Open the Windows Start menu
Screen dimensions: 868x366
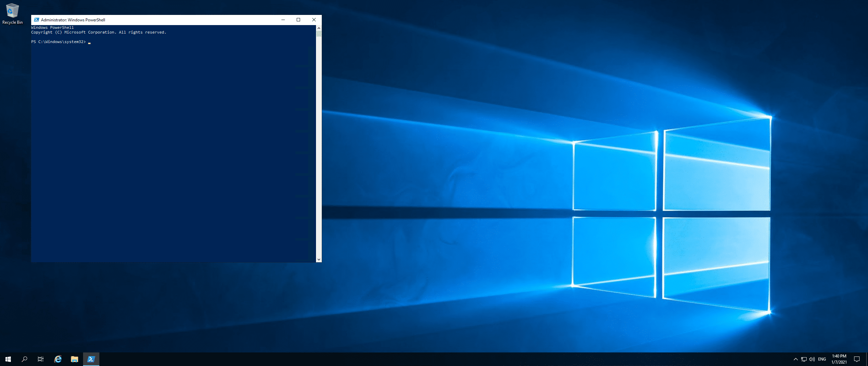8,359
